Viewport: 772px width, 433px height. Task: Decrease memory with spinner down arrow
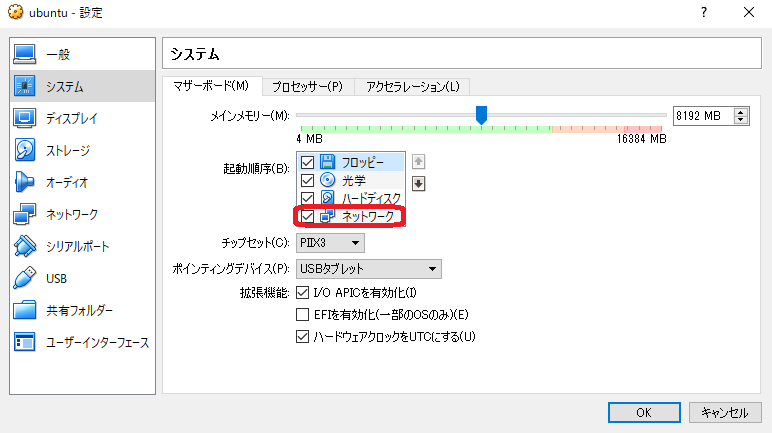[x=740, y=120]
